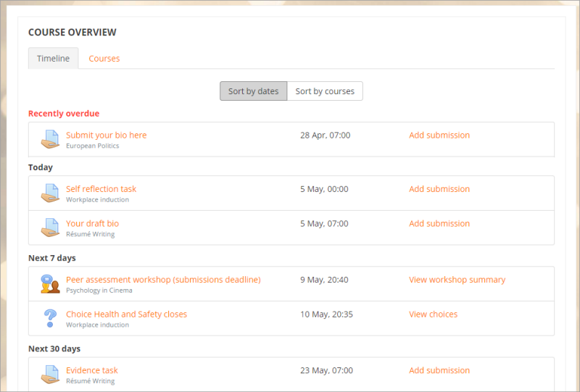The height and width of the screenshot is (392, 580).
Task: Switch to the Courses tab
Action: [x=104, y=59]
